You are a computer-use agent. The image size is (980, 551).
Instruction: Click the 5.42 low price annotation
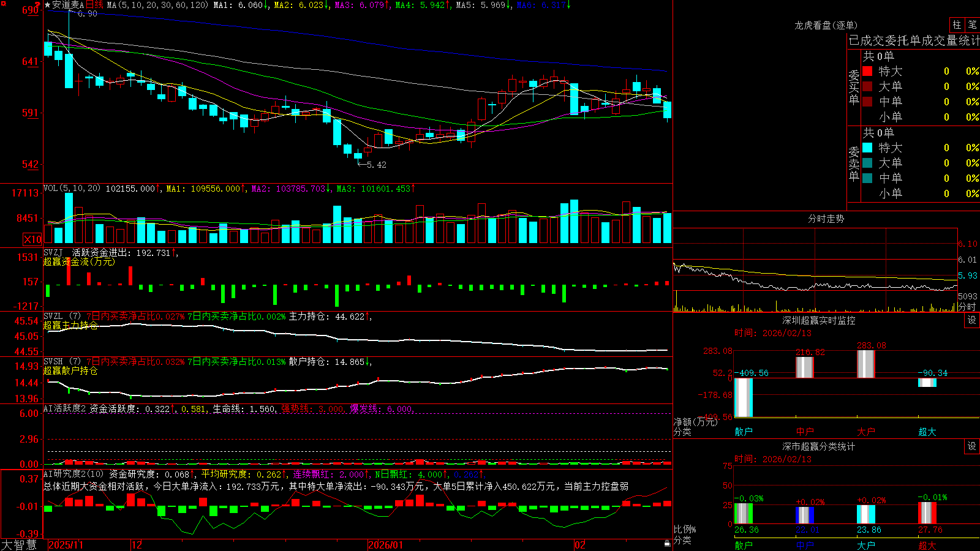376,165
